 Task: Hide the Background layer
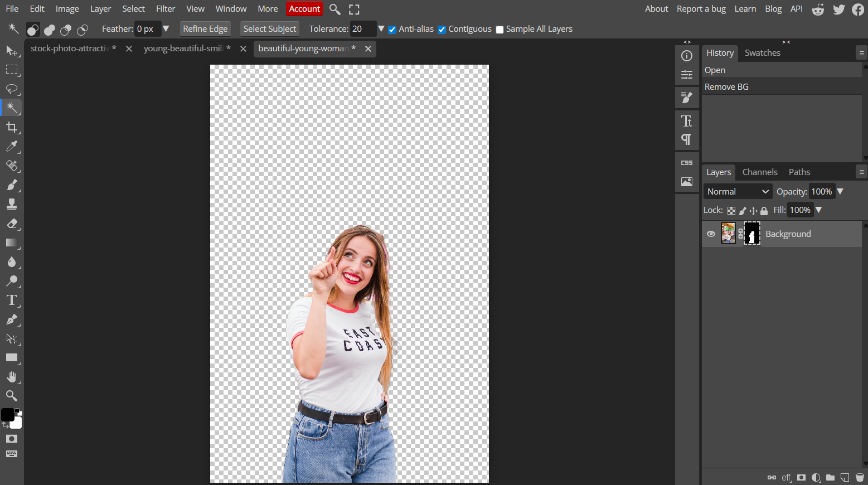tap(711, 234)
